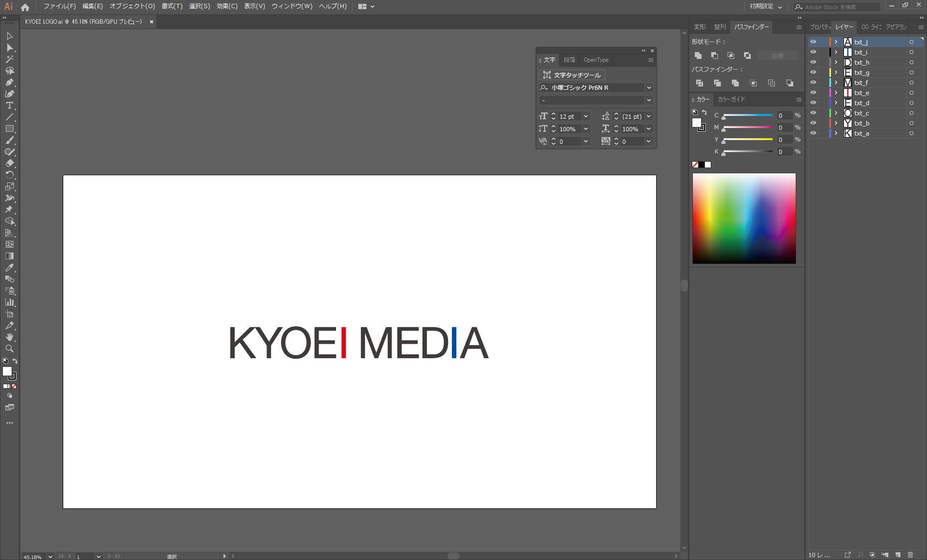The width and height of the screenshot is (927, 560).
Task: Toggle visibility of txt_a layer
Action: (x=813, y=133)
